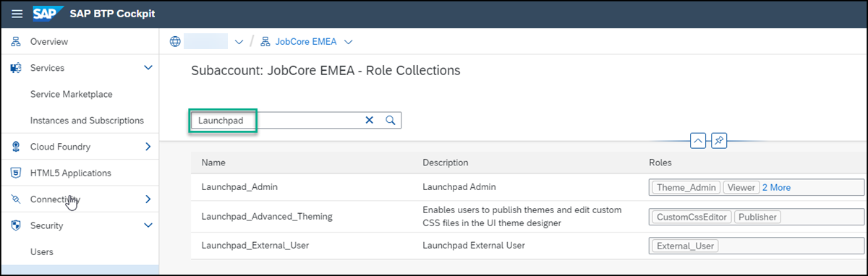Click the Launchpad Admin description cell
The image size is (868, 276).
(459, 187)
